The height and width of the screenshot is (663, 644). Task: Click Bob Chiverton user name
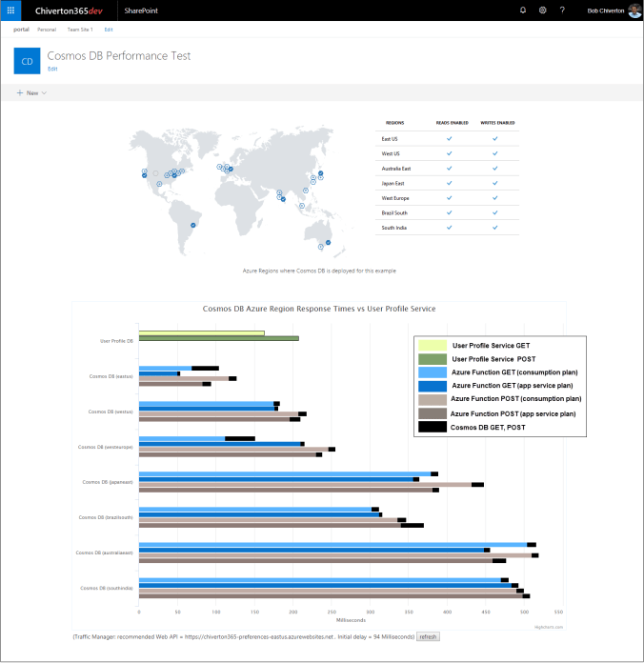(606, 10)
